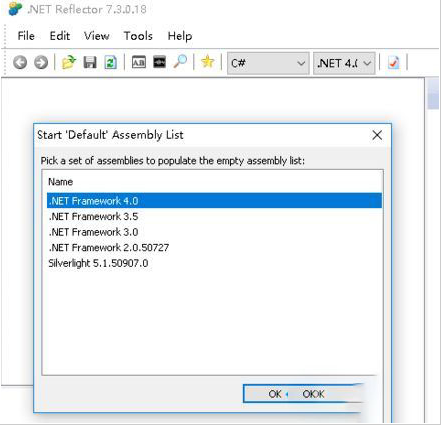The height and width of the screenshot is (425, 446).
Task: Select Silverlight 5.1.50907.0 entry
Action: [214, 263]
